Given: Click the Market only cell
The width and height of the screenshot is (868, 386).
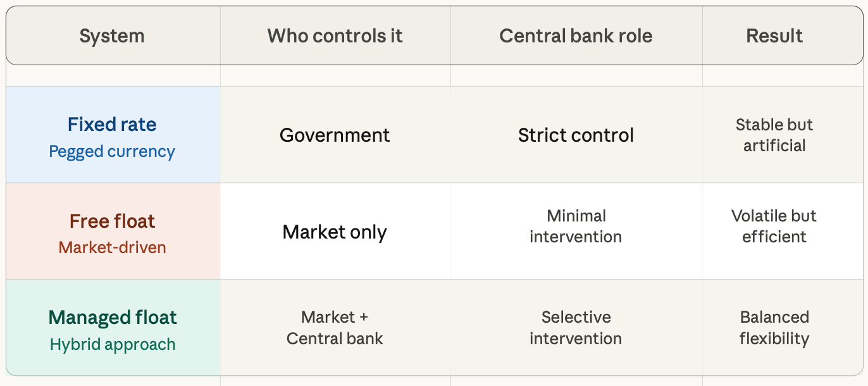Looking at the screenshot, I should tap(335, 232).
